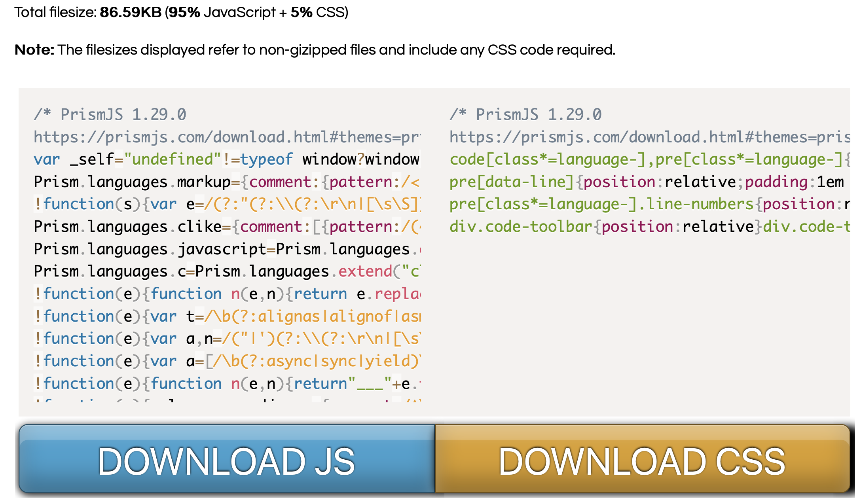
Task: Click the '!function(s){var e=' code line
Action: click(227, 204)
